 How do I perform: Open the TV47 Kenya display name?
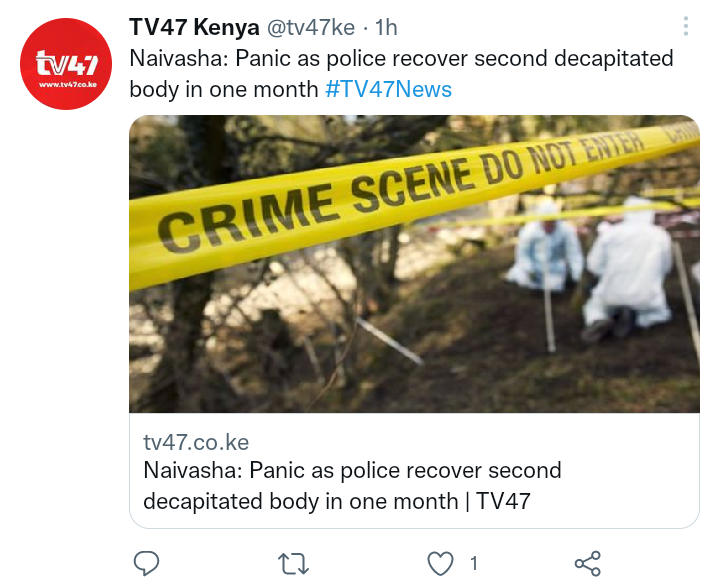[x=194, y=27]
